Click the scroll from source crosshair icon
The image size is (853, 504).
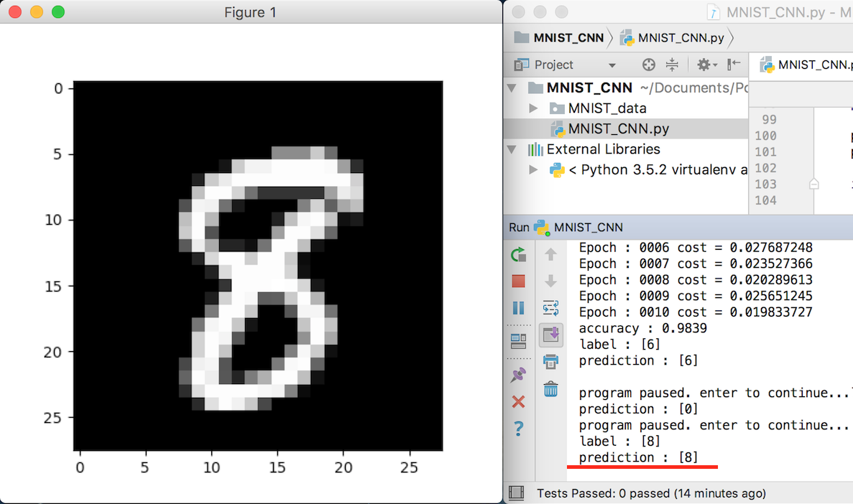[648, 65]
